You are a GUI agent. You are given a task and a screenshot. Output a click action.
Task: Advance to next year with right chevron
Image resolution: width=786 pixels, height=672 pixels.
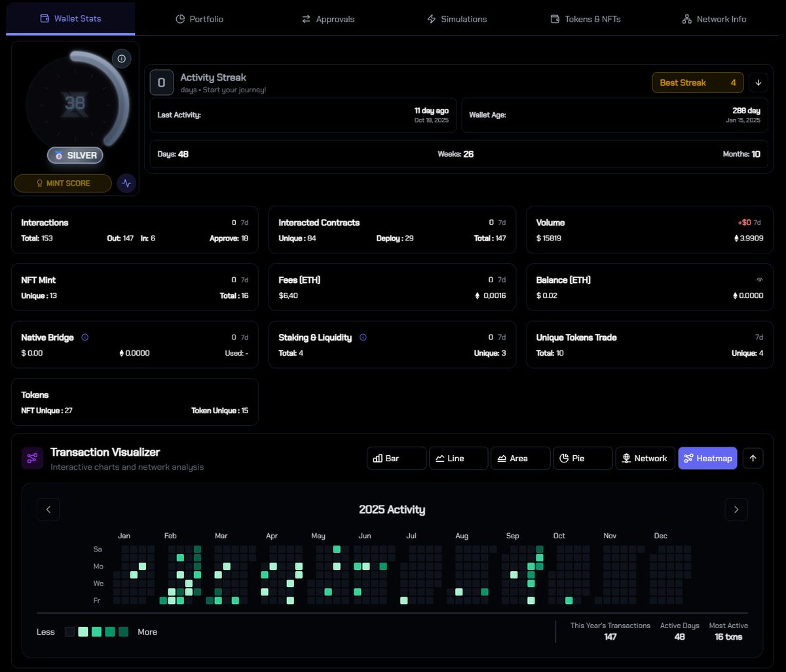point(736,509)
